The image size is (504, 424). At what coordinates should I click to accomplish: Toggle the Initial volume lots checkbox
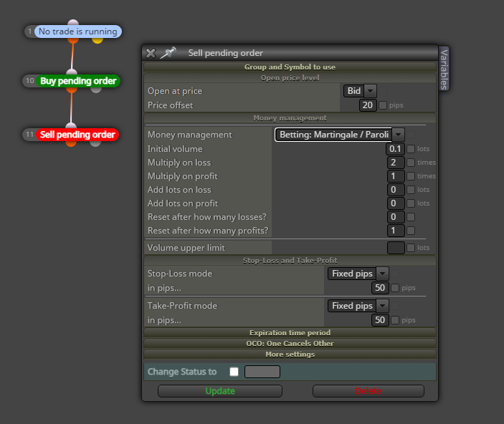(411, 149)
